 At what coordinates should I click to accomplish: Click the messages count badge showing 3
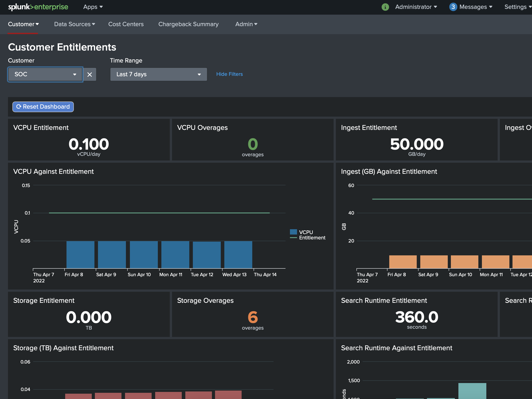[x=453, y=7]
